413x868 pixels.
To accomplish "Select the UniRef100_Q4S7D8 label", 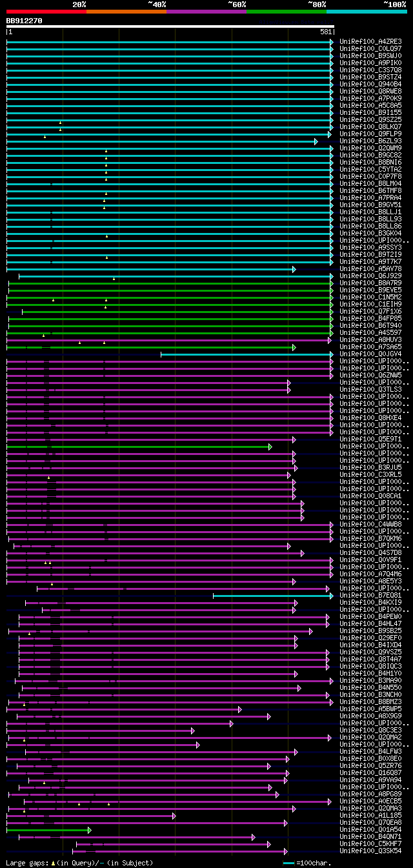I will click(x=370, y=552).
